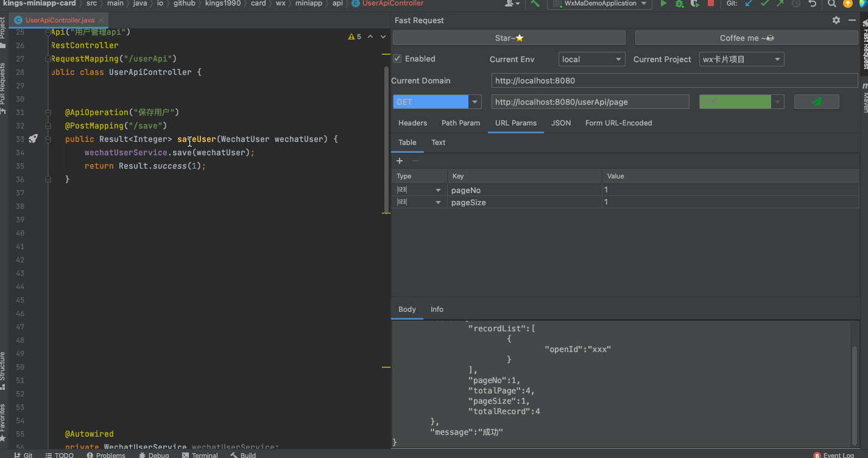The image size is (868, 458).
Task: Open the pageNo type dropdown
Action: click(438, 190)
